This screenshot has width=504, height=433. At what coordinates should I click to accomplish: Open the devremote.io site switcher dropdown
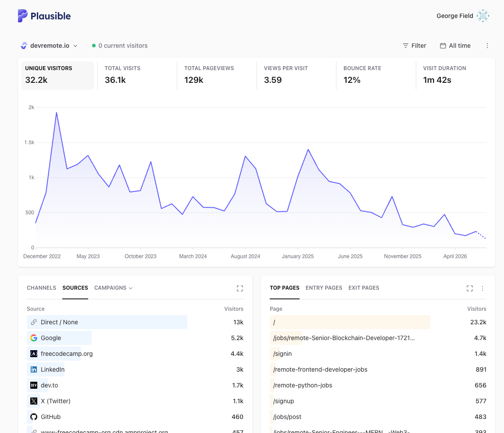click(x=49, y=46)
